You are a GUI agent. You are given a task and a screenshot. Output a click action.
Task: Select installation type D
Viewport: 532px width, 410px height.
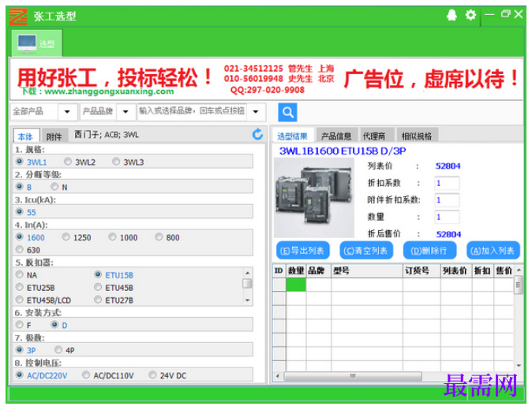[54, 325]
